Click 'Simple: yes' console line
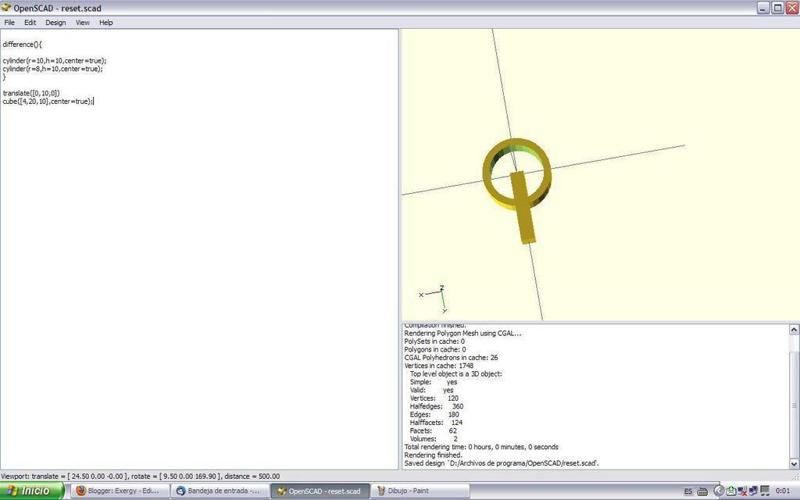Image resolution: width=800 pixels, height=500 pixels. point(434,382)
